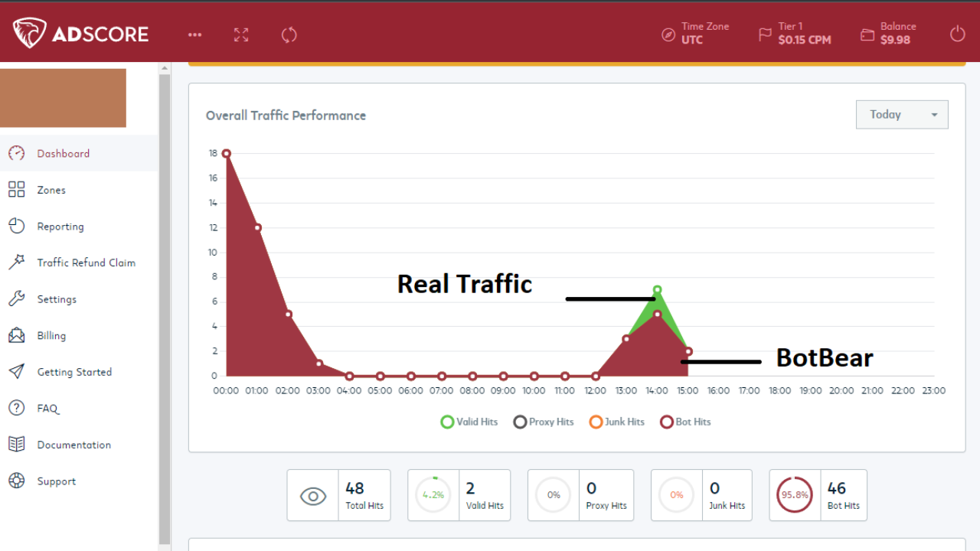The height and width of the screenshot is (551, 980).
Task: Open the Support page link
Action: [79, 481]
